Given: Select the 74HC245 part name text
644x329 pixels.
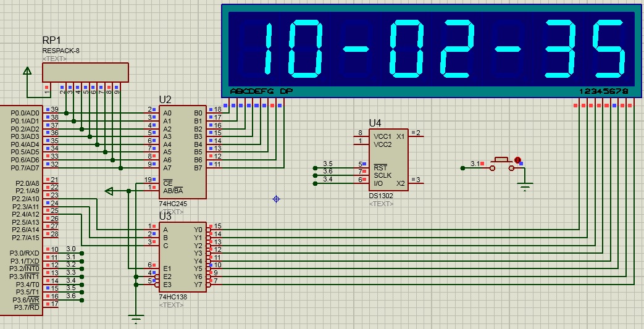Looking at the screenshot, I should coord(174,204).
